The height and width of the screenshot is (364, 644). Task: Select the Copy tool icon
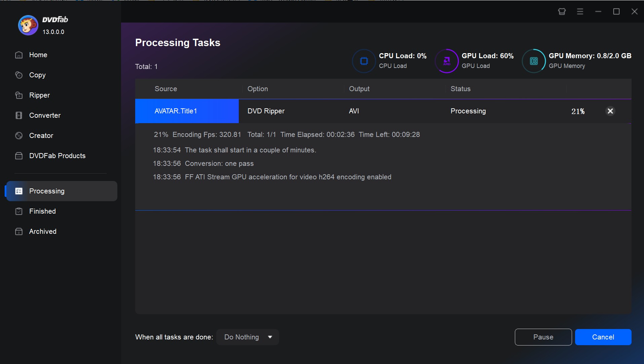pos(19,75)
